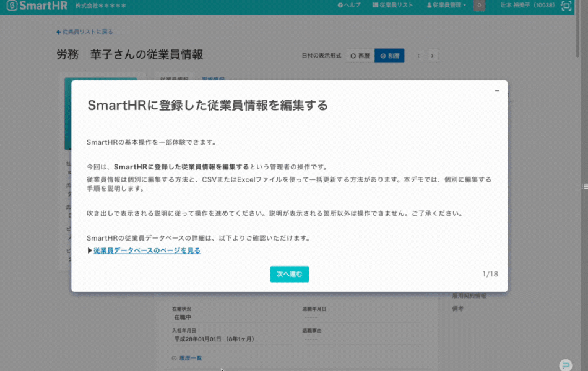Click the SmartHR logo in header
This screenshot has width=588, height=371.
click(37, 6)
